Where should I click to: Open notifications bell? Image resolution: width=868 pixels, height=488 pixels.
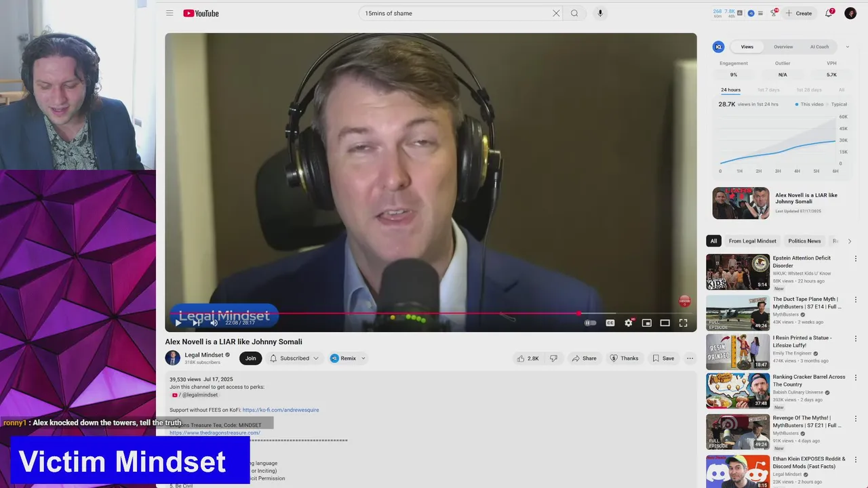point(829,13)
